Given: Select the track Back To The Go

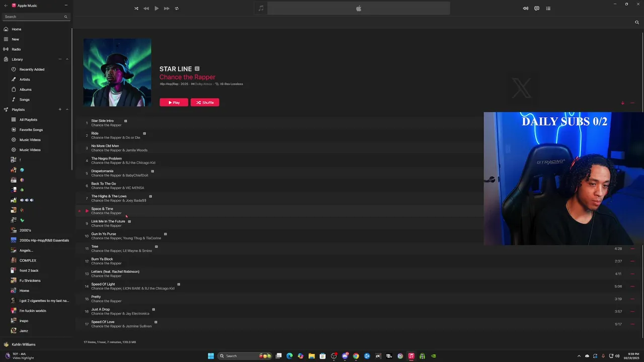Looking at the screenshot, I should (360, 186).
